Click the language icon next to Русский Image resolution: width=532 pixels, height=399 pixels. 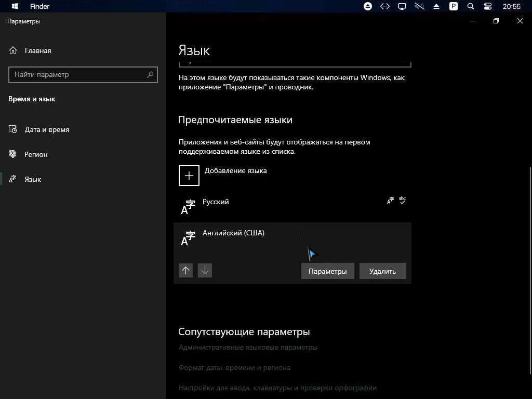pyautogui.click(x=188, y=207)
